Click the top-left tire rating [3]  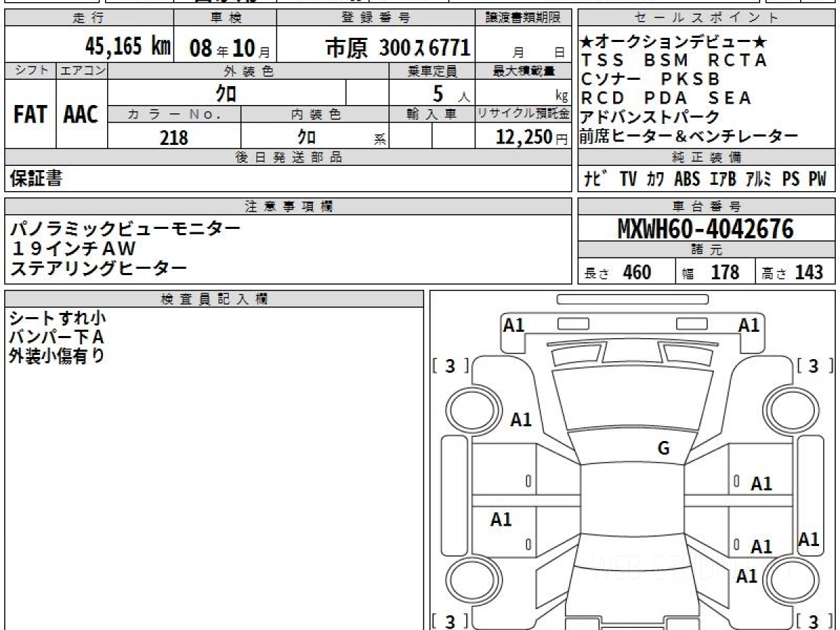tap(451, 366)
